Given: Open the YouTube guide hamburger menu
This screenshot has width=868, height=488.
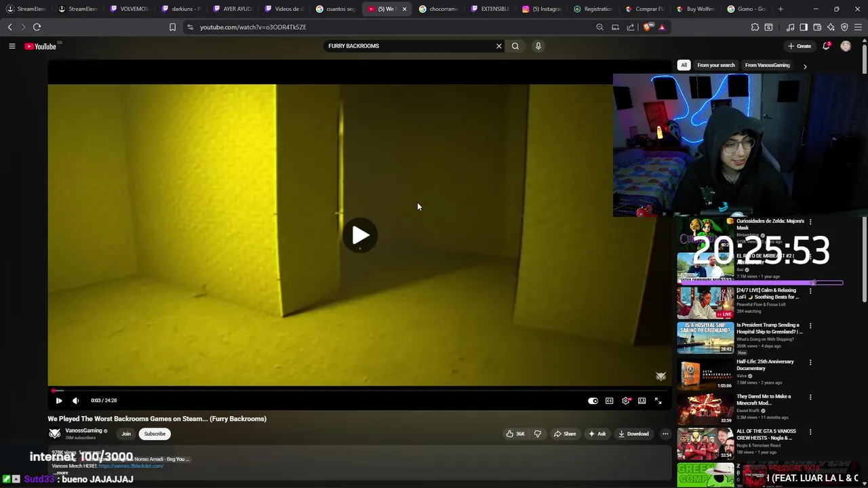Looking at the screenshot, I should coord(12,46).
